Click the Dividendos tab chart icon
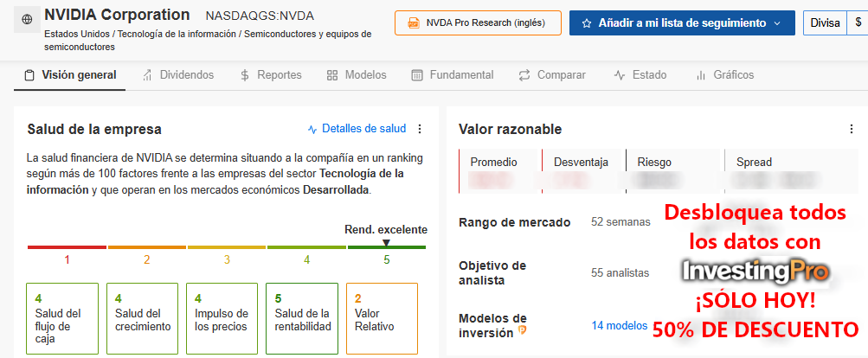This screenshot has height=358, width=868. (147, 75)
